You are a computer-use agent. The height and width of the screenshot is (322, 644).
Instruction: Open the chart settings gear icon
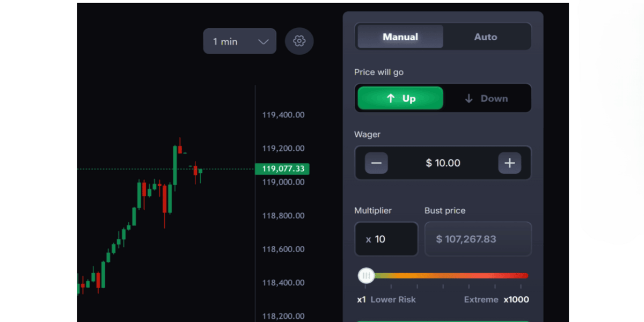(299, 41)
